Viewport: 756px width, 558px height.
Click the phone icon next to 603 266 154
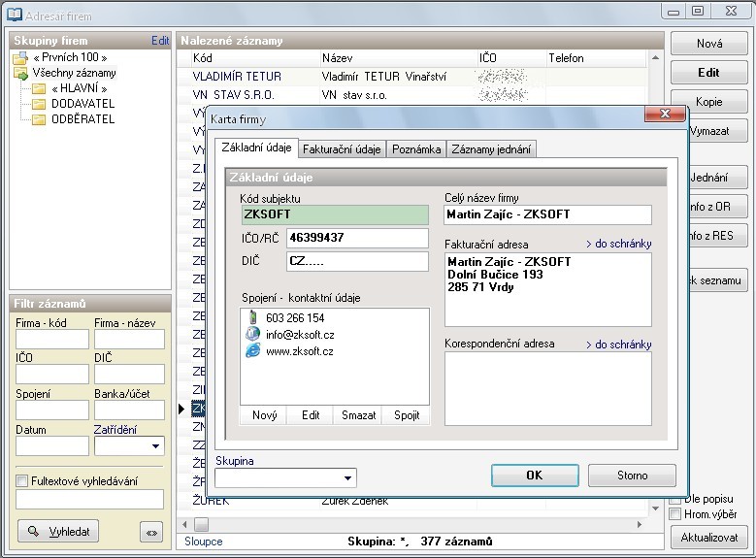pos(252,317)
